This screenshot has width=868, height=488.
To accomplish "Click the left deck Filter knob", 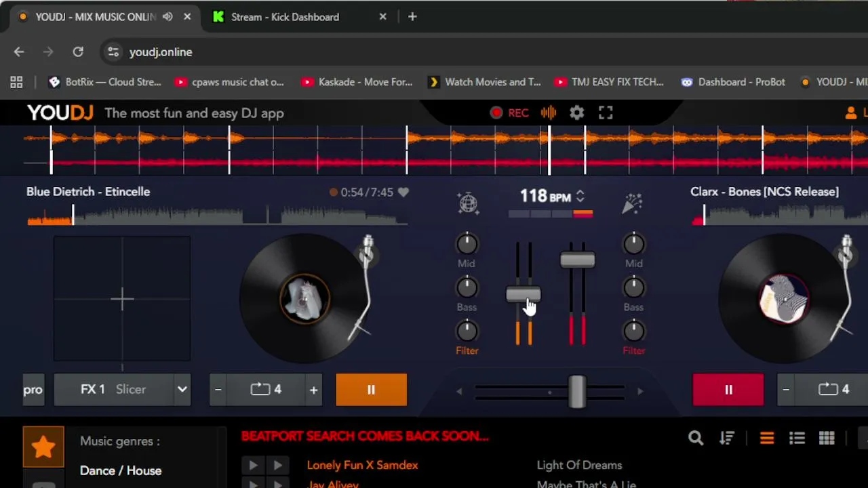I will coord(467,331).
